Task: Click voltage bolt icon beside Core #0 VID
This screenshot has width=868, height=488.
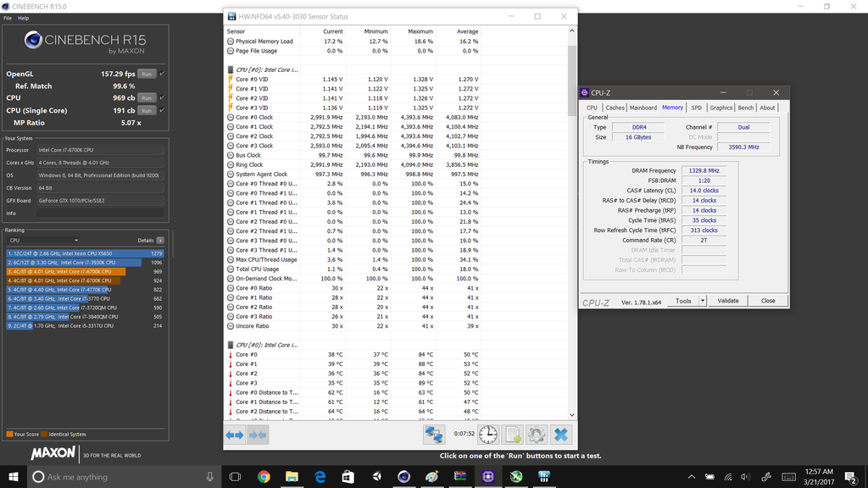Action: point(231,79)
